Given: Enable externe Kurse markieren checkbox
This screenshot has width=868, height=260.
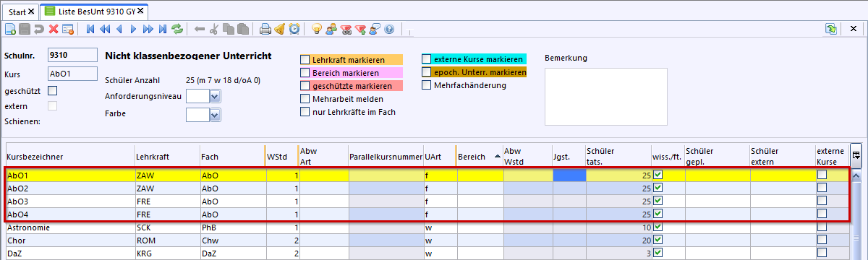Looking at the screenshot, I should pyautogui.click(x=426, y=59).
